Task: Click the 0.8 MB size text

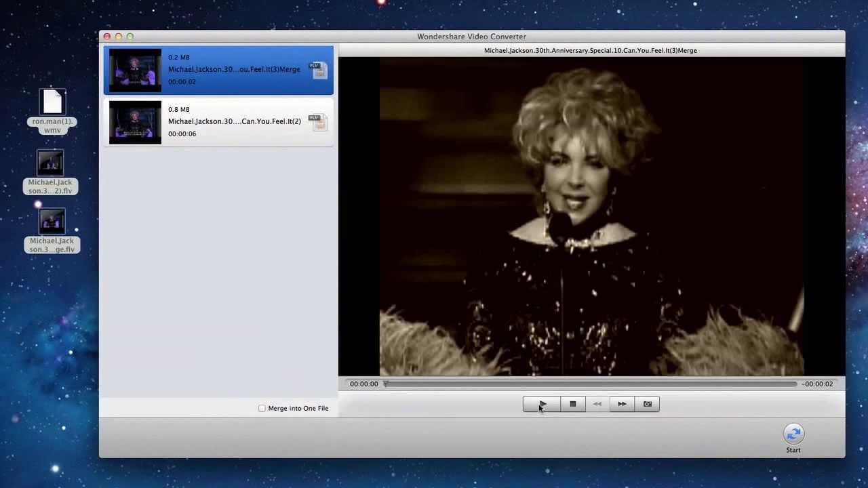Action: 179,109
